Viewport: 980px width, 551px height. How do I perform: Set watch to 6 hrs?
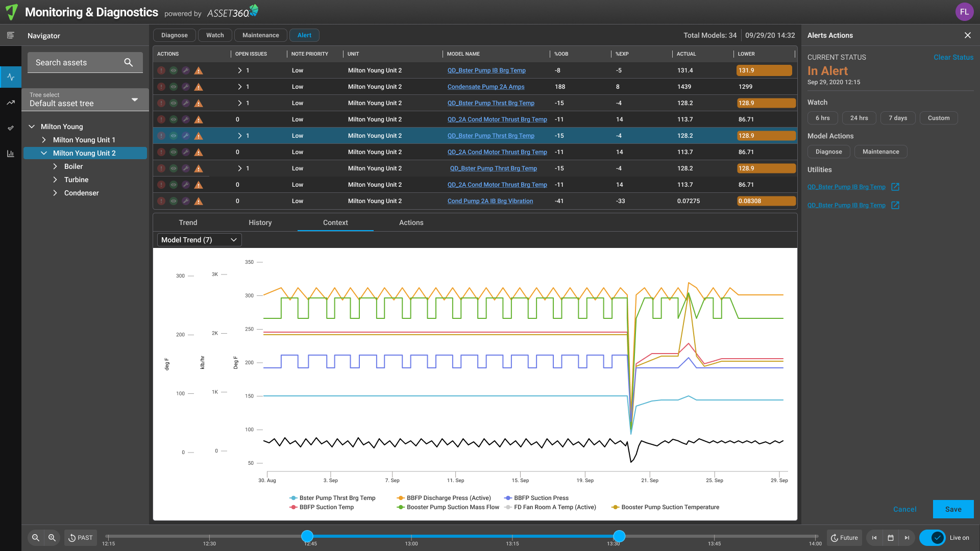point(823,118)
